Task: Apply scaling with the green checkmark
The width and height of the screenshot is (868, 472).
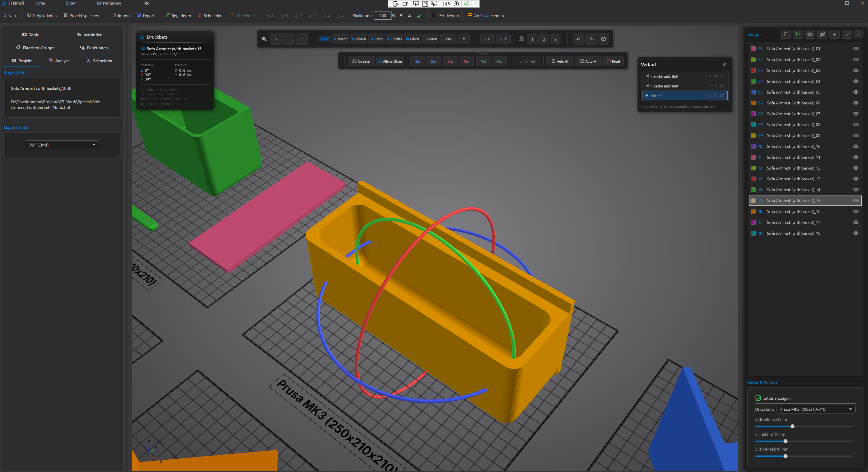Action: click(x=419, y=16)
